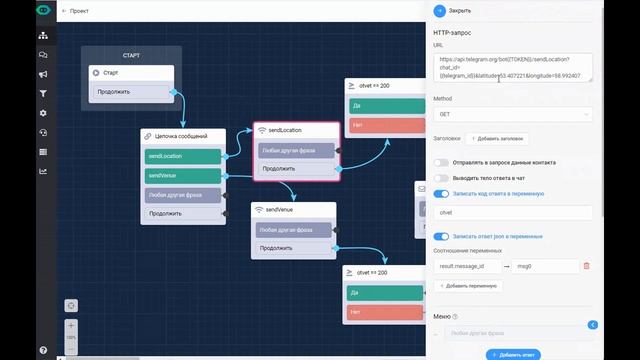Click the help question mark icon
This screenshot has width=640, height=360.
pos(43,350)
